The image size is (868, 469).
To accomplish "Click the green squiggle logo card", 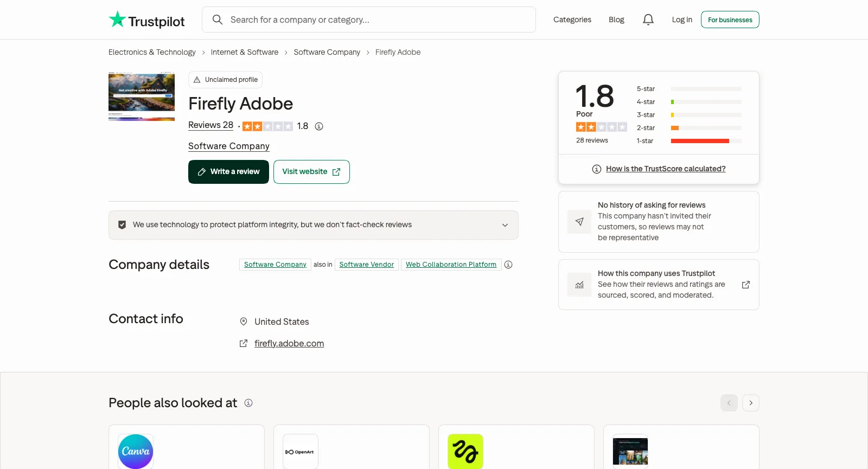I will click(x=465, y=452).
